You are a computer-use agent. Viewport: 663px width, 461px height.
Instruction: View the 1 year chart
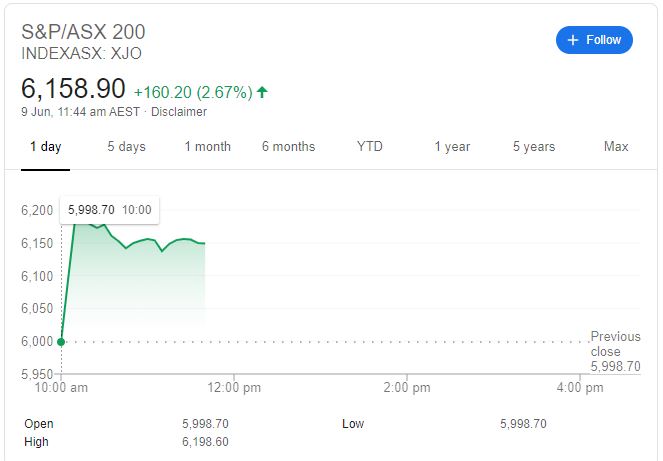(452, 147)
